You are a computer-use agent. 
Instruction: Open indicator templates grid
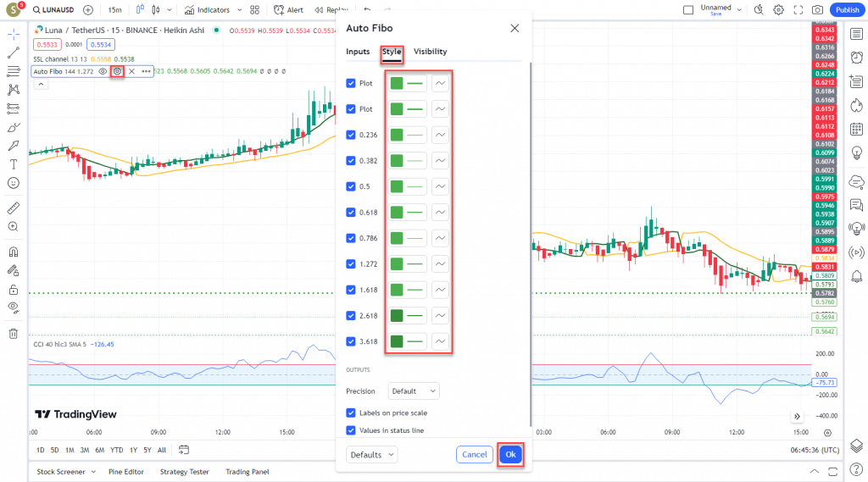(254, 10)
